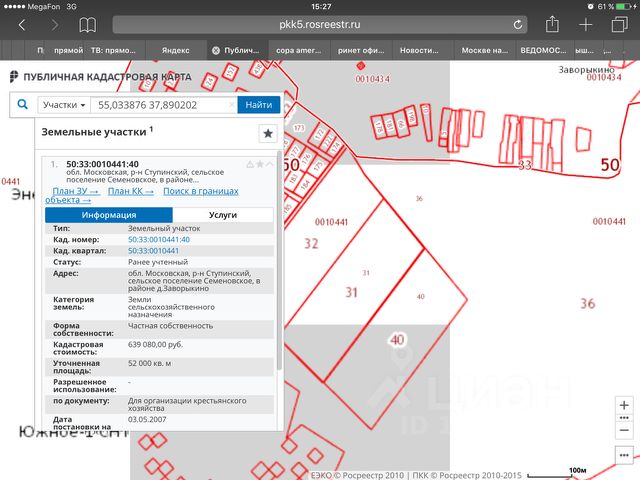Viewport: 640px width, 480px height.
Task: Click the 52 000 кв. м value
Action: click(149, 363)
